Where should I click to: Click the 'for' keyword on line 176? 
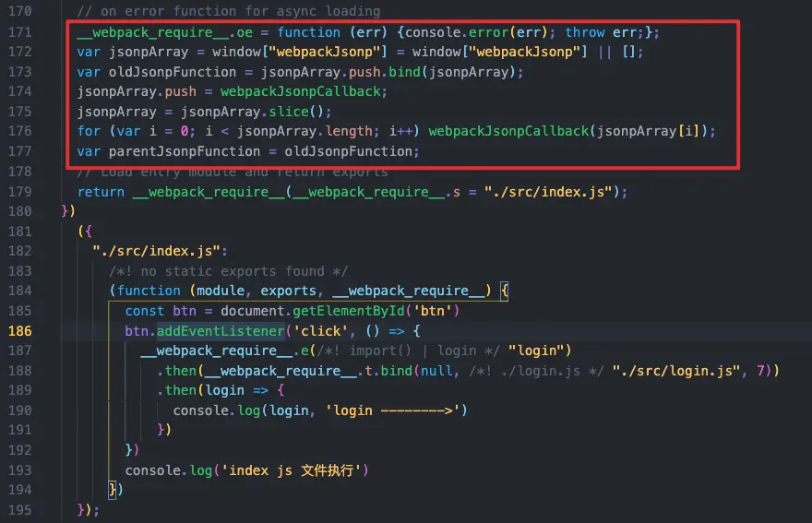click(90, 132)
